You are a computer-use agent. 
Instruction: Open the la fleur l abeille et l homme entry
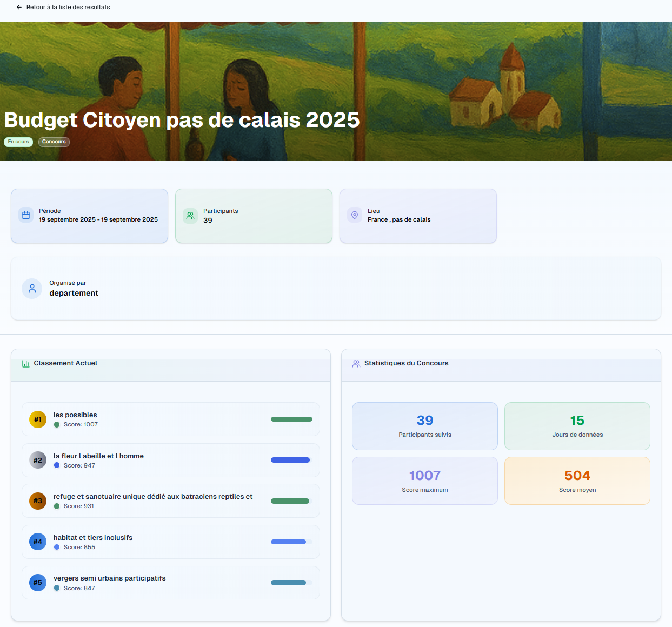point(98,456)
